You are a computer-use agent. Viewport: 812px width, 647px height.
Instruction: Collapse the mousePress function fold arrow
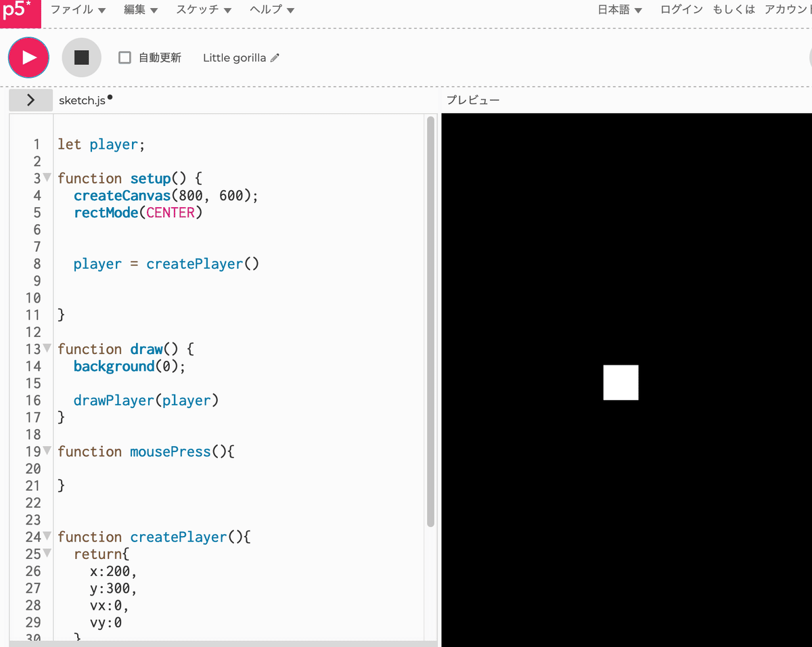(x=46, y=451)
